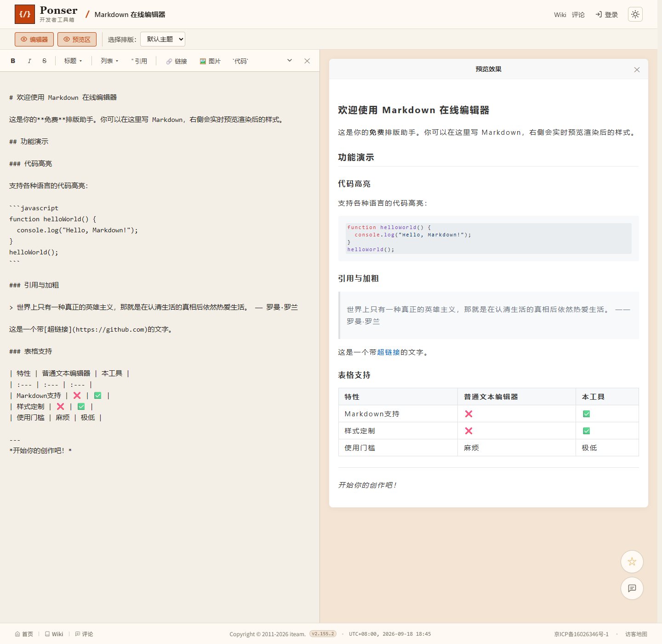
Task: Follow the 超链接 link in preview
Action: tap(388, 352)
